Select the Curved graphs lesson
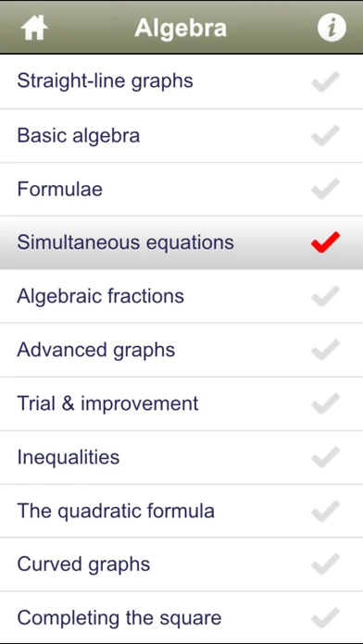 pyautogui.click(x=181, y=564)
